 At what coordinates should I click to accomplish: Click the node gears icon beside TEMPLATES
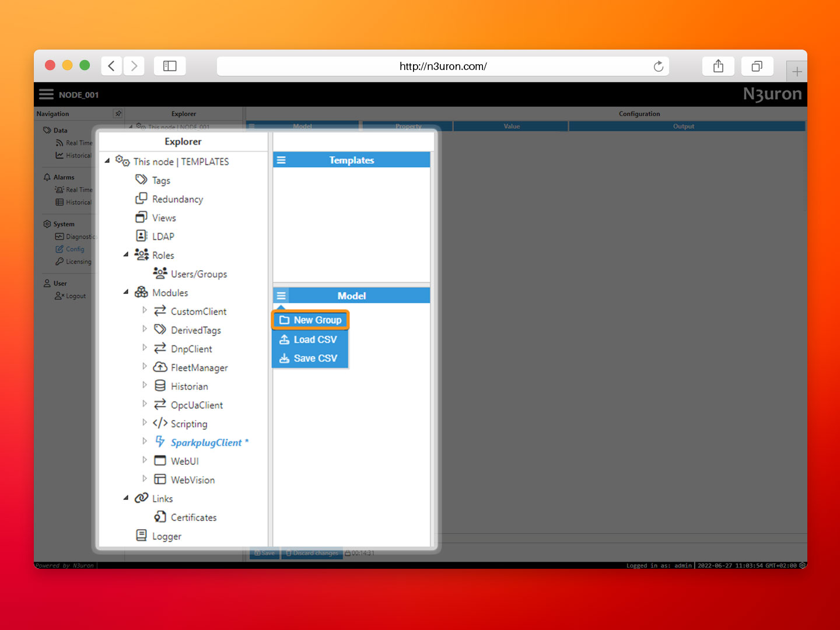[123, 160]
